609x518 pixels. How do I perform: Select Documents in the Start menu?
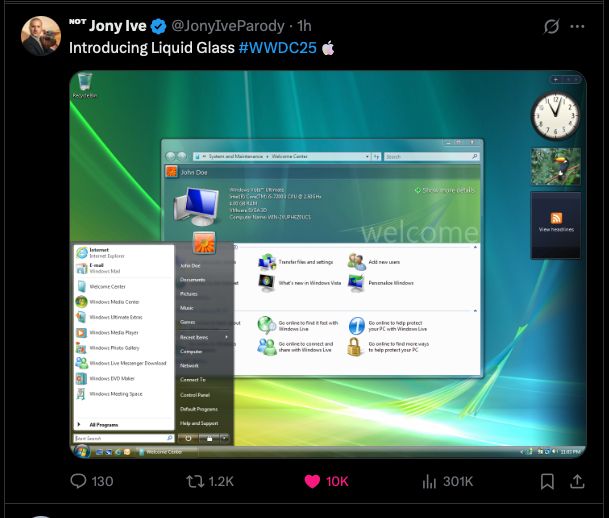click(192, 280)
